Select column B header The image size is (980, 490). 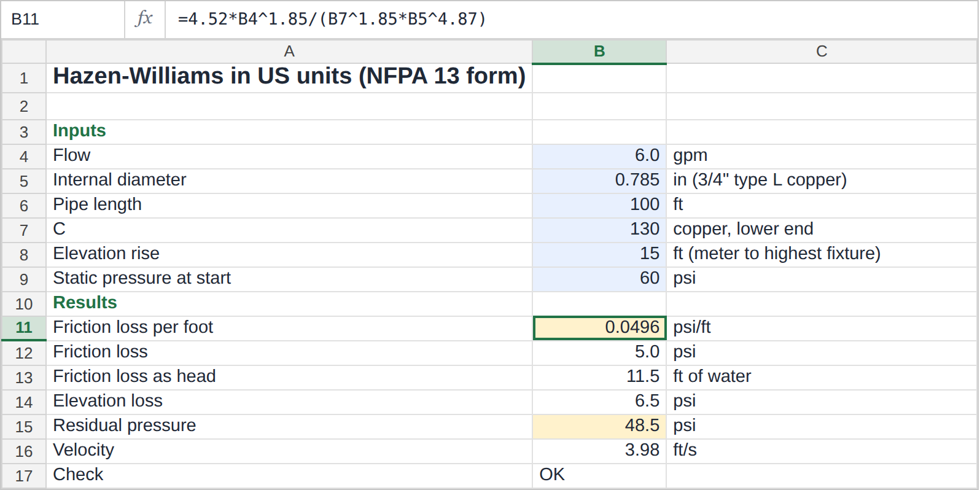click(599, 52)
